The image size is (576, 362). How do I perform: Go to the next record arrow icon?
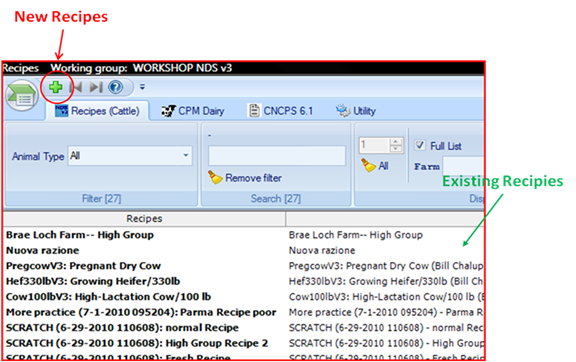pyautogui.click(x=96, y=87)
